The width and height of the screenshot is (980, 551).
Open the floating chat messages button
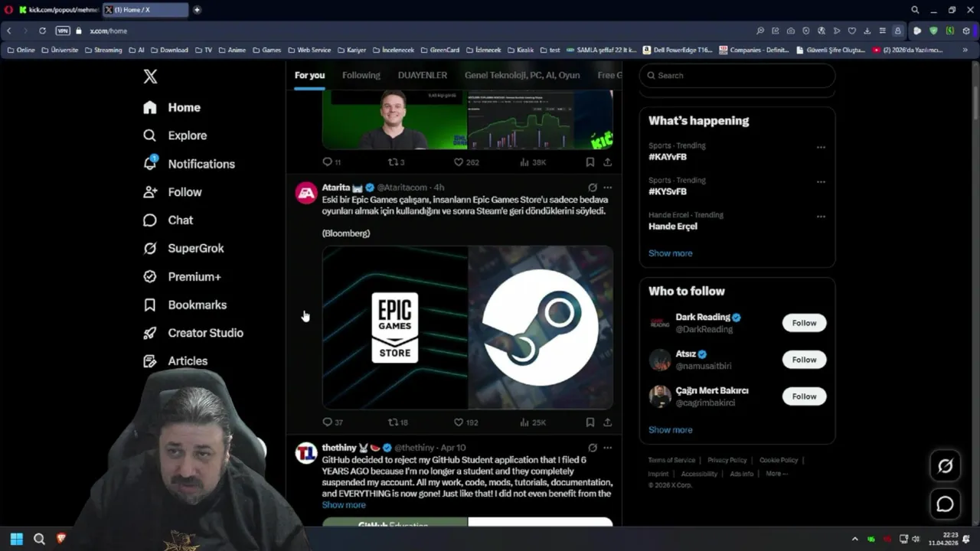[x=945, y=504]
